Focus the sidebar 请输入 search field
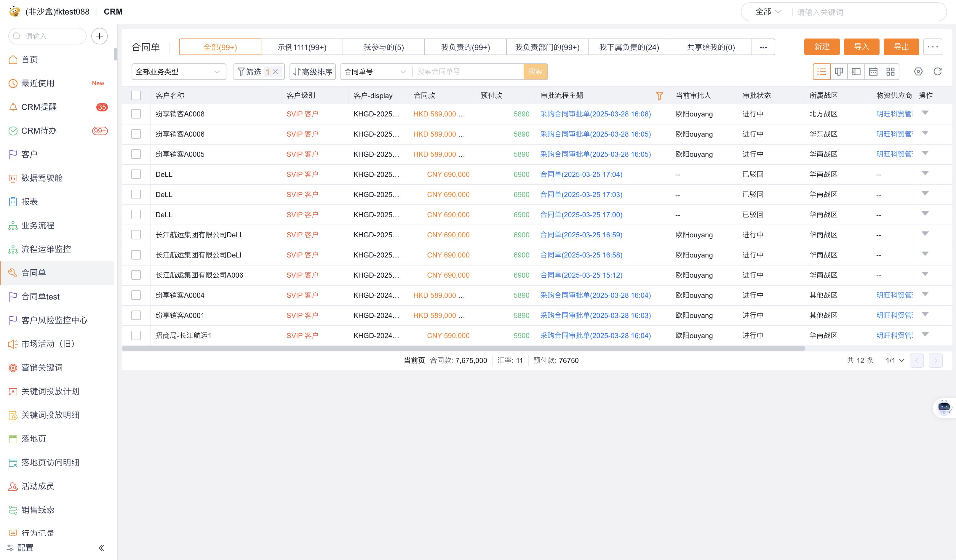Screen dimensions: 956x560 pyautogui.click(x=47, y=36)
